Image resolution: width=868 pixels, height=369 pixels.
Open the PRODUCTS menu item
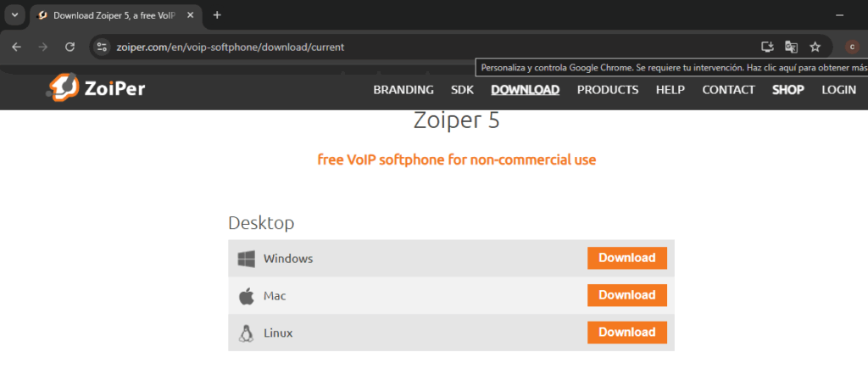click(608, 90)
